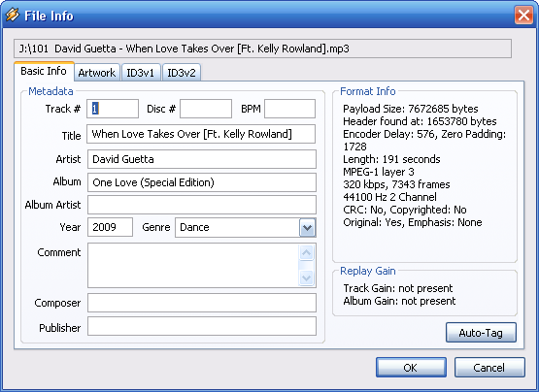Click the file path field at top
This screenshot has height=392, width=539.
262,49
